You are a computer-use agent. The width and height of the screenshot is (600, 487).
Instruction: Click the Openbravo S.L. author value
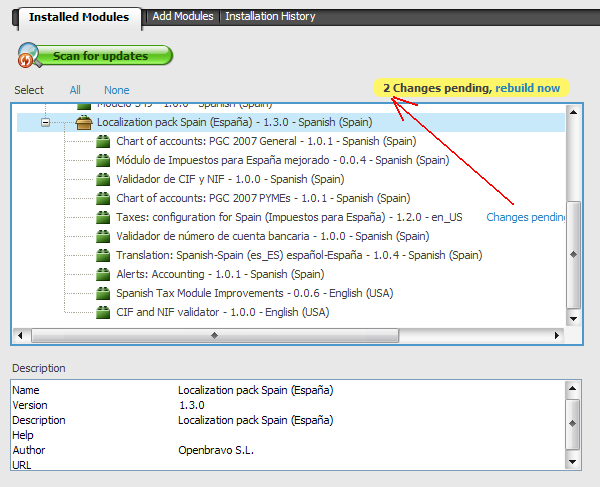point(216,450)
